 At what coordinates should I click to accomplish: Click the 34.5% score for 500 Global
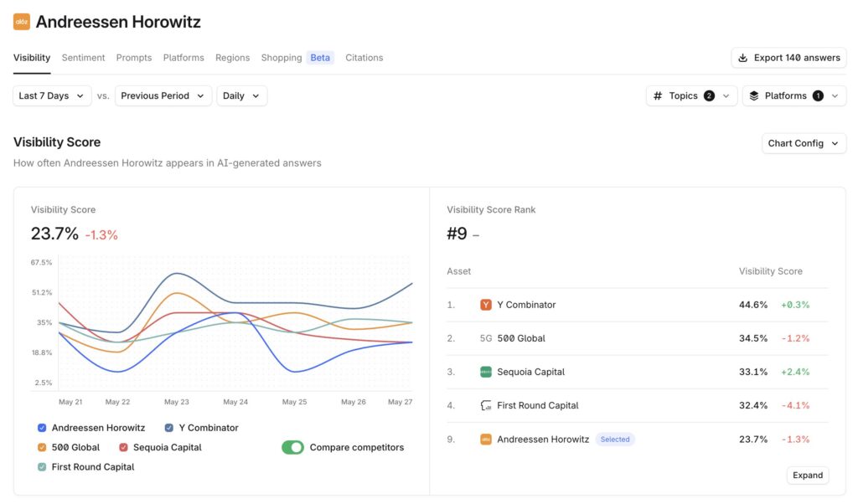[753, 338]
